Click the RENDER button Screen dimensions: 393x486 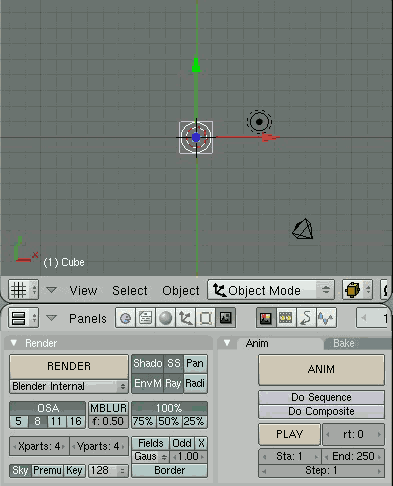coord(69,366)
